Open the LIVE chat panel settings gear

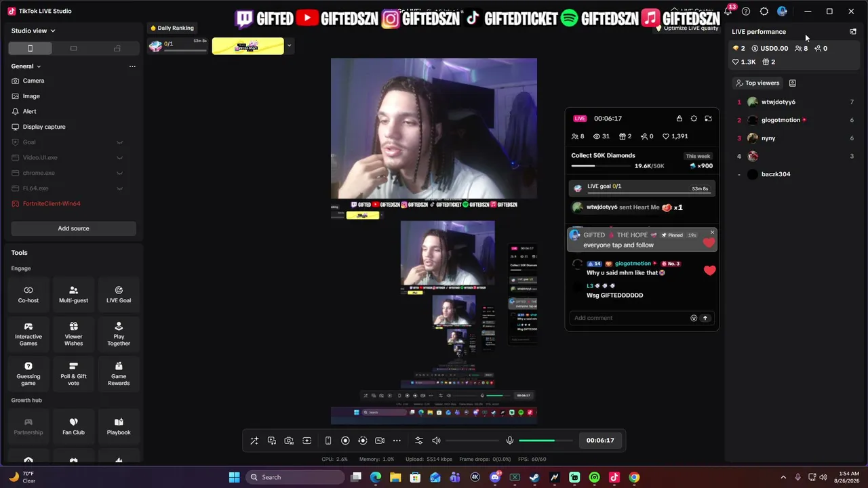[x=694, y=119]
